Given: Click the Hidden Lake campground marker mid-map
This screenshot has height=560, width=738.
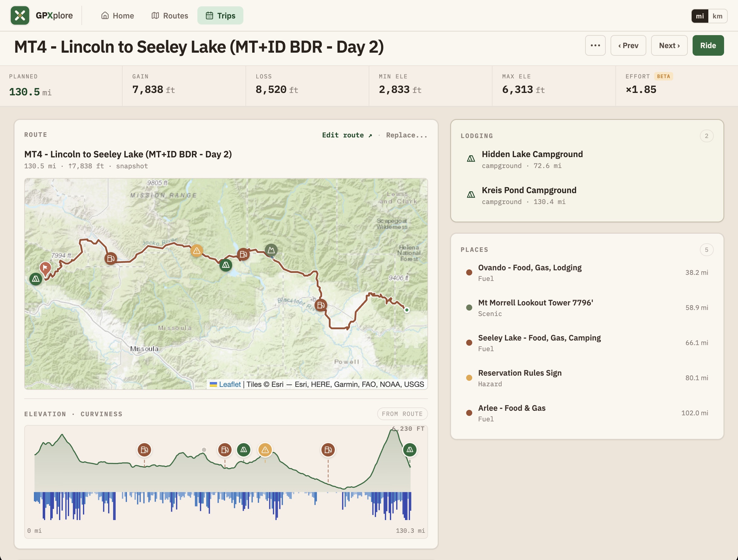Looking at the screenshot, I should [226, 265].
